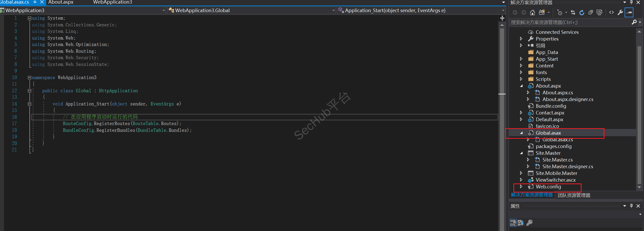The width and height of the screenshot is (644, 231).
Task: Sort properties alphabetically with A-Z icon
Action: tap(521, 222)
